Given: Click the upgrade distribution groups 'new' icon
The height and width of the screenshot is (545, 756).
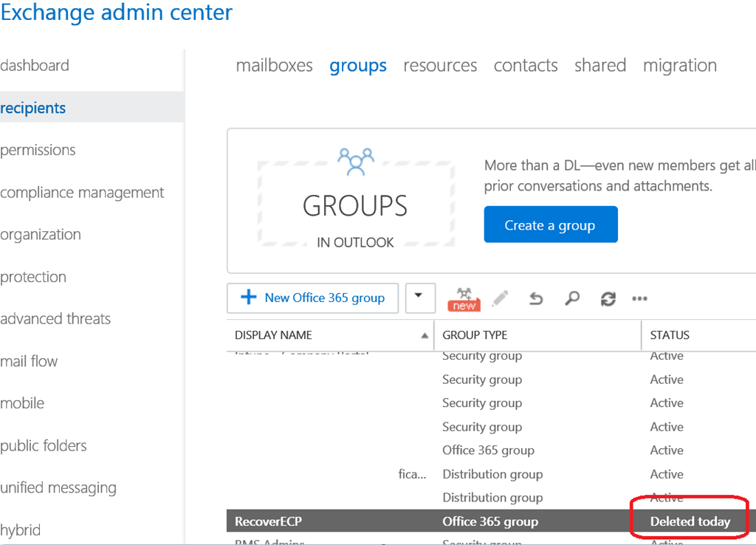Looking at the screenshot, I should (x=464, y=298).
